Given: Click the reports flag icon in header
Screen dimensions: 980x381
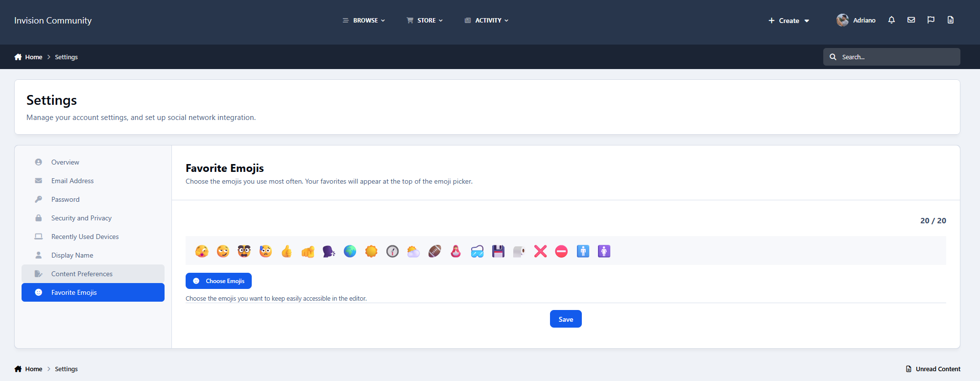Looking at the screenshot, I should pyautogui.click(x=931, y=20).
